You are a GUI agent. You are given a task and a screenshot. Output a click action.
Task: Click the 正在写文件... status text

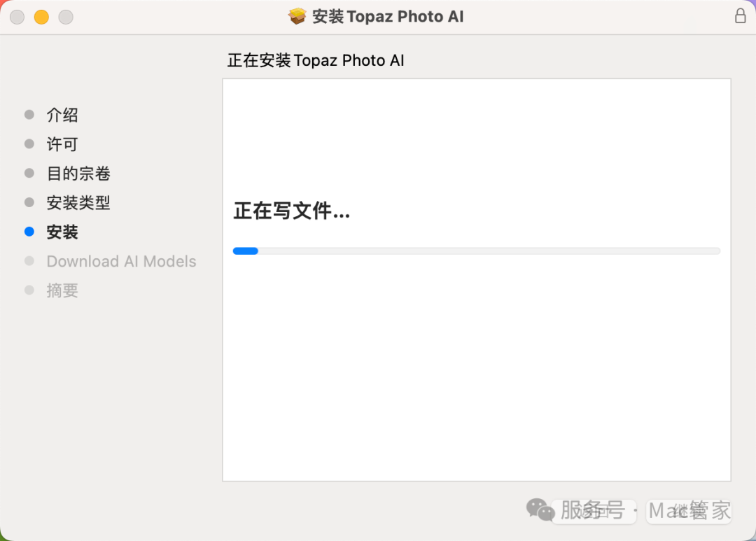[x=291, y=211]
